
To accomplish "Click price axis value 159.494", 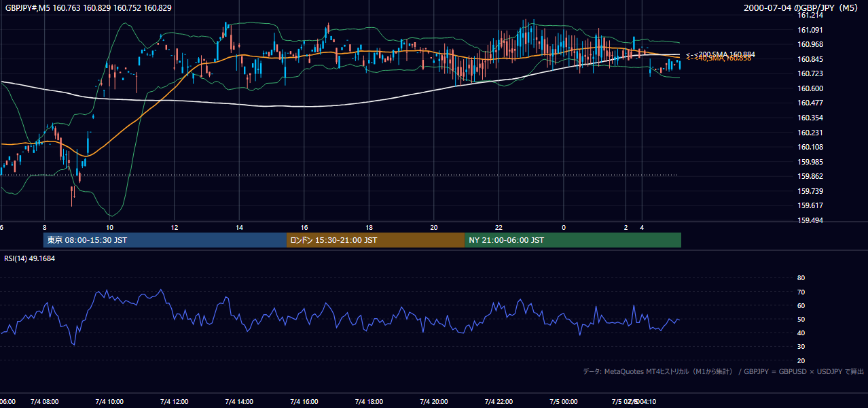I will [810, 220].
